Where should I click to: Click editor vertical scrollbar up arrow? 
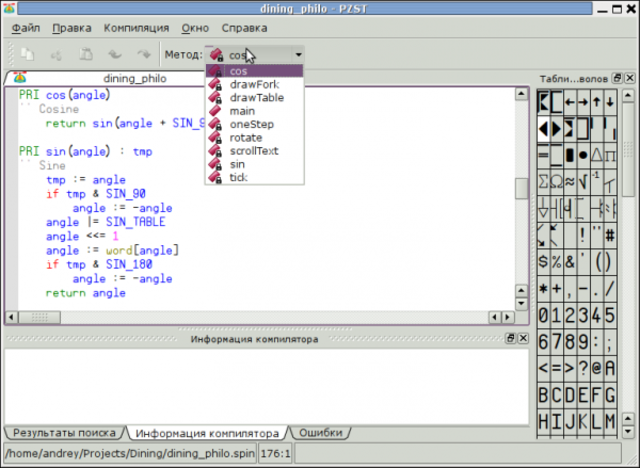[x=521, y=94]
